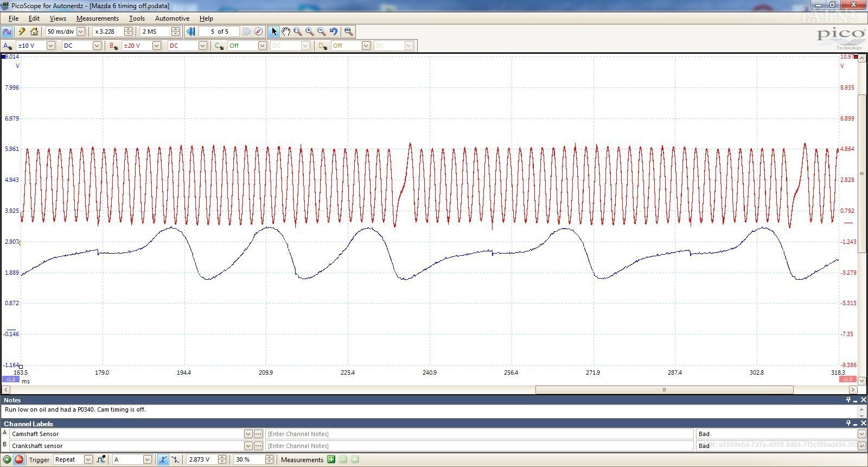868x467 pixels.
Task: Open the buffer navigator compass icon
Action: [x=259, y=31]
